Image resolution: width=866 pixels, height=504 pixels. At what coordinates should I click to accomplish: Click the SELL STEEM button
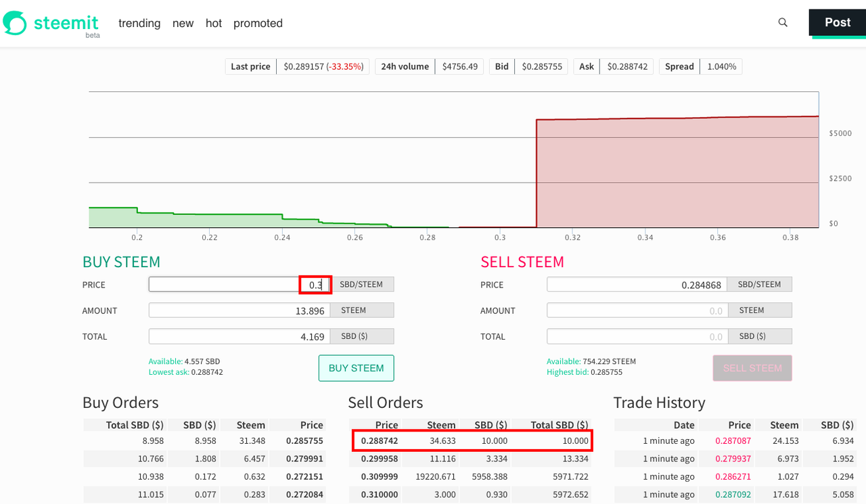point(752,368)
